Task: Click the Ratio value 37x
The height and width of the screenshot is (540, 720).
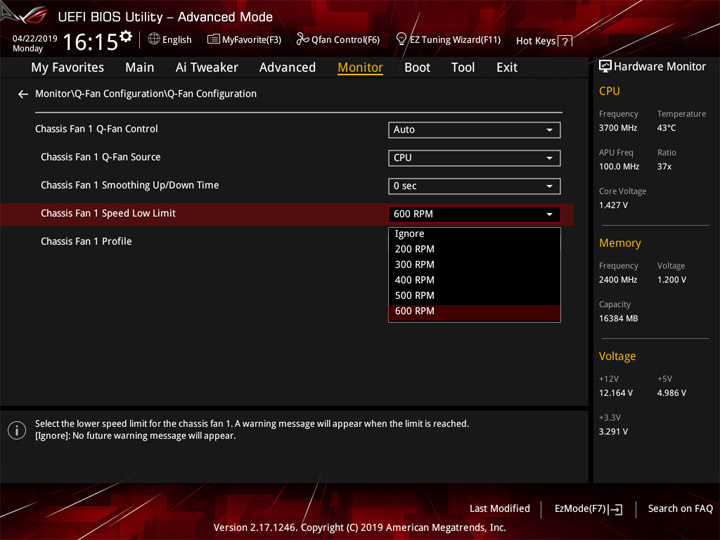Action: (664, 167)
